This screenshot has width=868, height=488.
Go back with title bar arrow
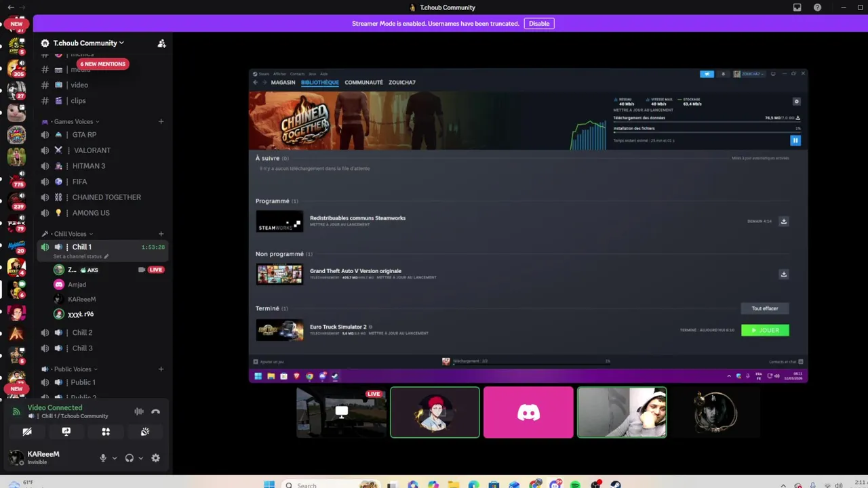click(10, 7)
